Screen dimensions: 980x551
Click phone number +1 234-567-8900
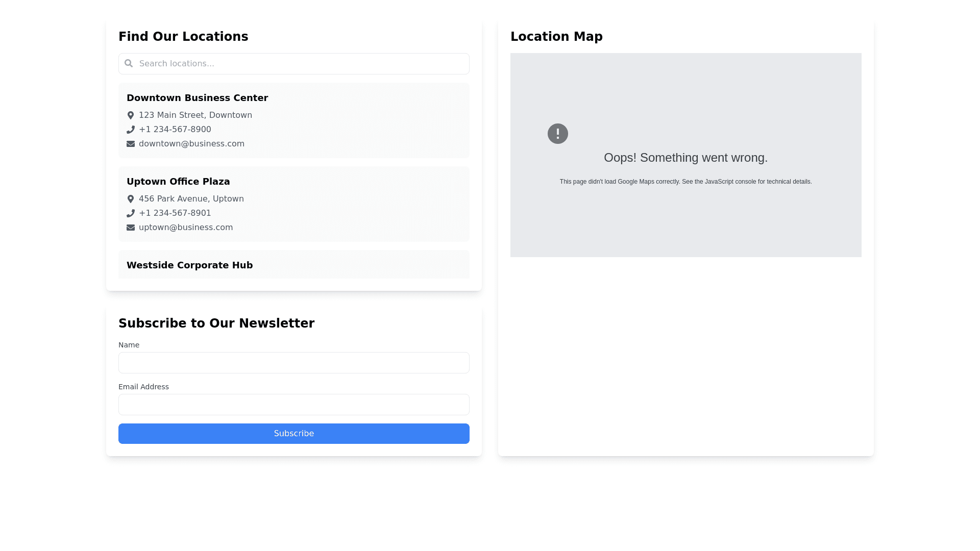coord(175,130)
